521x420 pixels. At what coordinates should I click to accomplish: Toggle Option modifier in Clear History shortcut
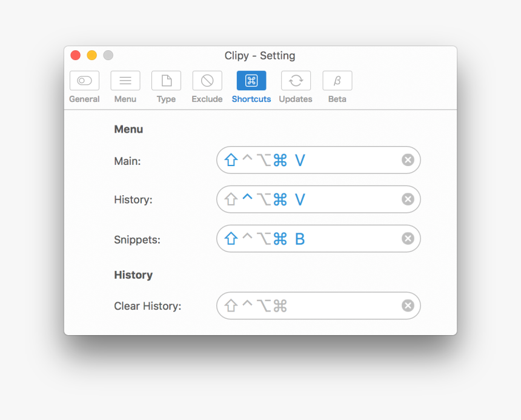[x=264, y=305]
